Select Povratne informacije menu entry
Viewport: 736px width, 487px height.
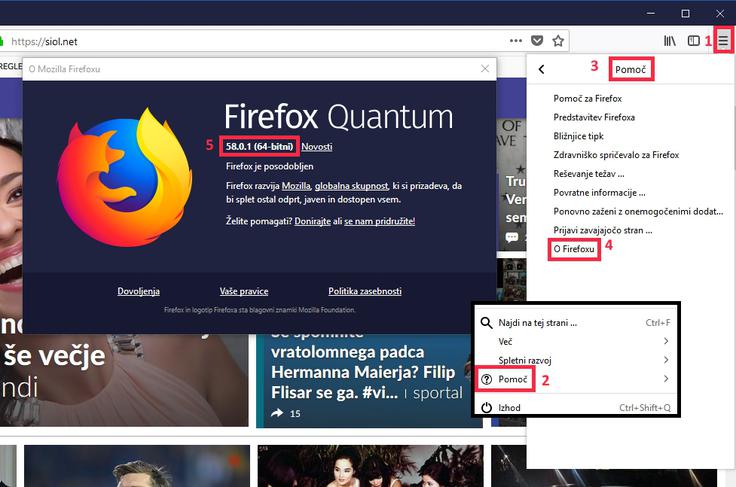point(599,192)
